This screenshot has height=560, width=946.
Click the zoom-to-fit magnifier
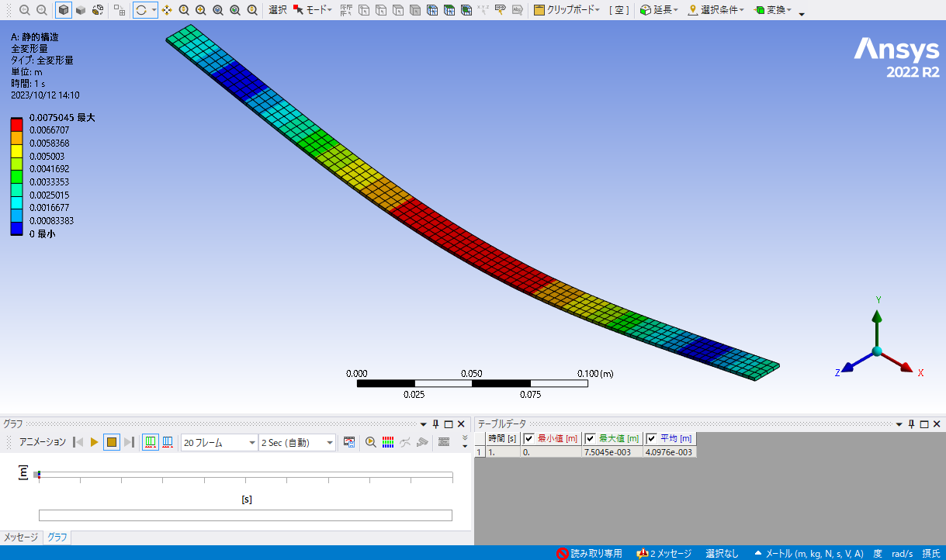235,10
